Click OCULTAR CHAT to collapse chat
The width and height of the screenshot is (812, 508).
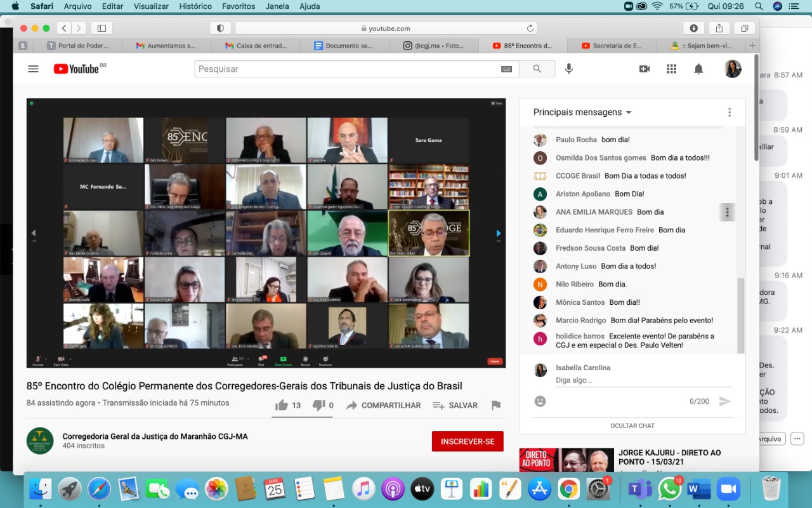coord(632,425)
